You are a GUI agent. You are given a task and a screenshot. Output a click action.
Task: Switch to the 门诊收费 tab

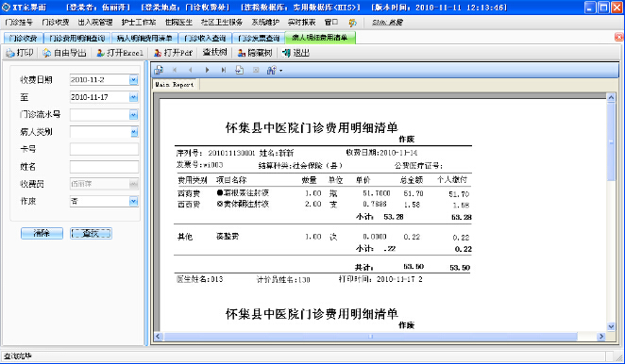click(x=23, y=38)
